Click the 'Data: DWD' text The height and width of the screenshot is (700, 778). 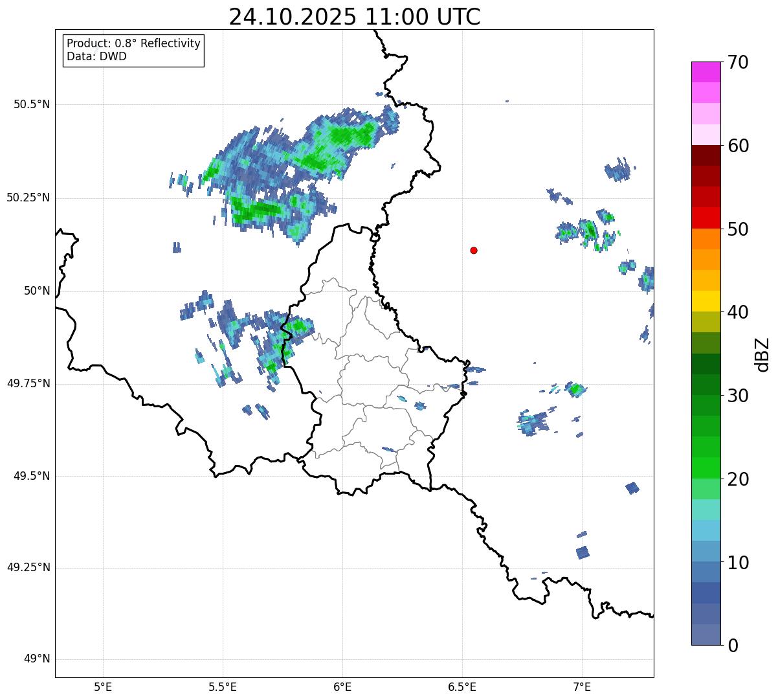click(x=96, y=56)
